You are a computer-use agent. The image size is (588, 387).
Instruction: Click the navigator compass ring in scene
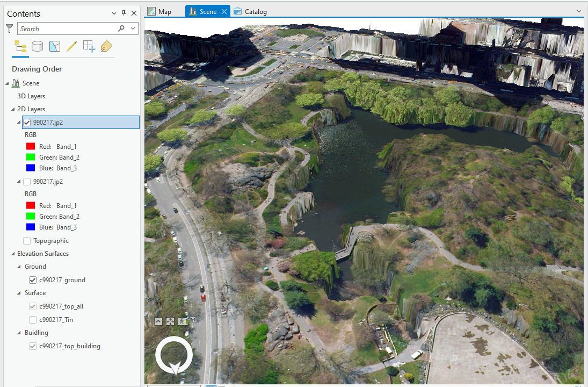(173, 355)
